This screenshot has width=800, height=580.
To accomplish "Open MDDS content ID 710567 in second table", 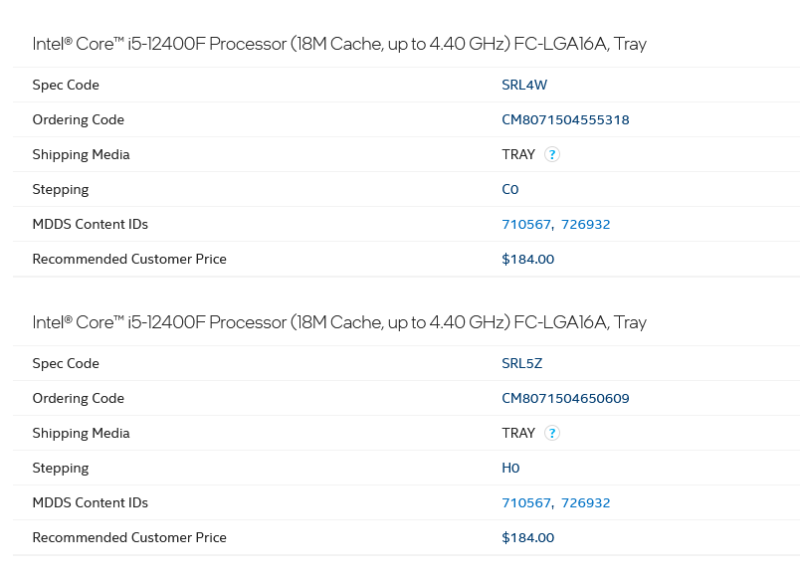I will point(526,502).
